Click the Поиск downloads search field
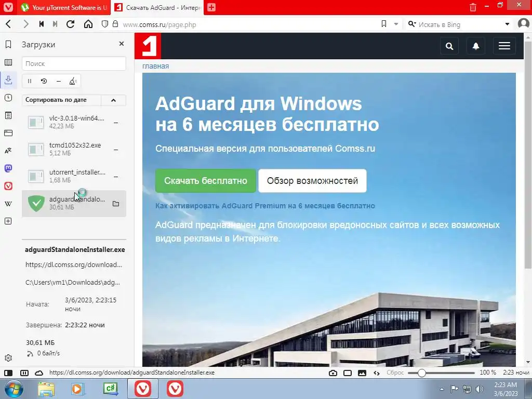Screen dimensions: 532x399 click(x=74, y=63)
